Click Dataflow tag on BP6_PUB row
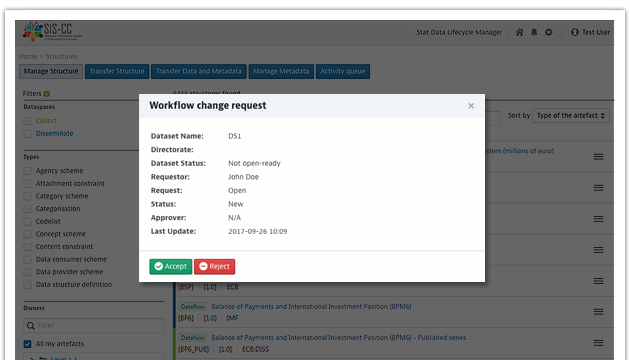The width and height of the screenshot is (630, 360). [x=192, y=338]
